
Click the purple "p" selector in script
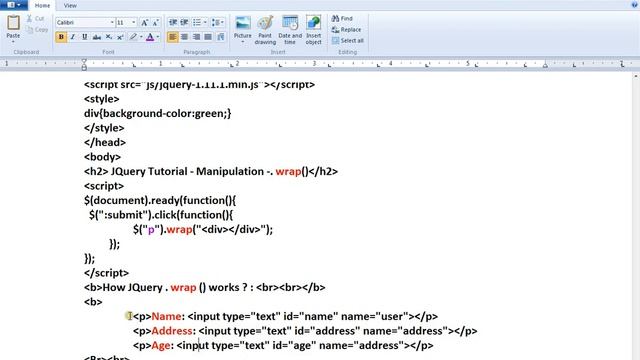(x=151, y=230)
